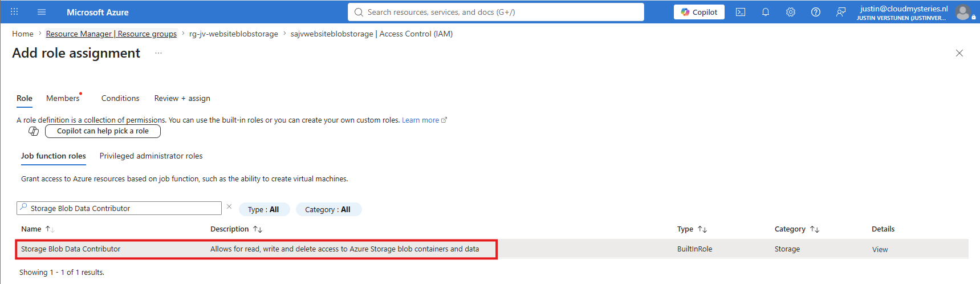Open the notifications bell
980x284 pixels.
pos(766,12)
